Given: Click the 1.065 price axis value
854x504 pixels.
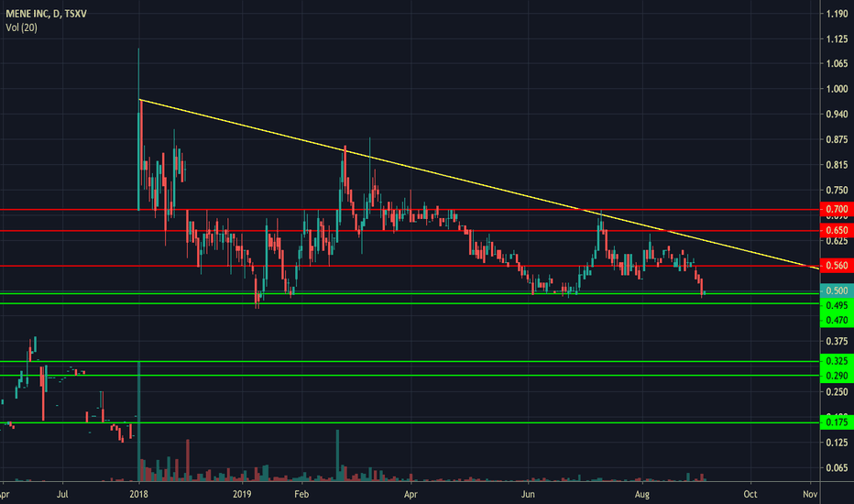Looking at the screenshot, I should [837, 64].
